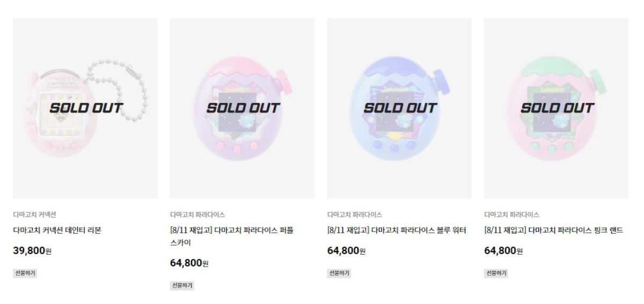Open the Tamagotchi Connection Dainty Ribbon product image

click(85, 108)
